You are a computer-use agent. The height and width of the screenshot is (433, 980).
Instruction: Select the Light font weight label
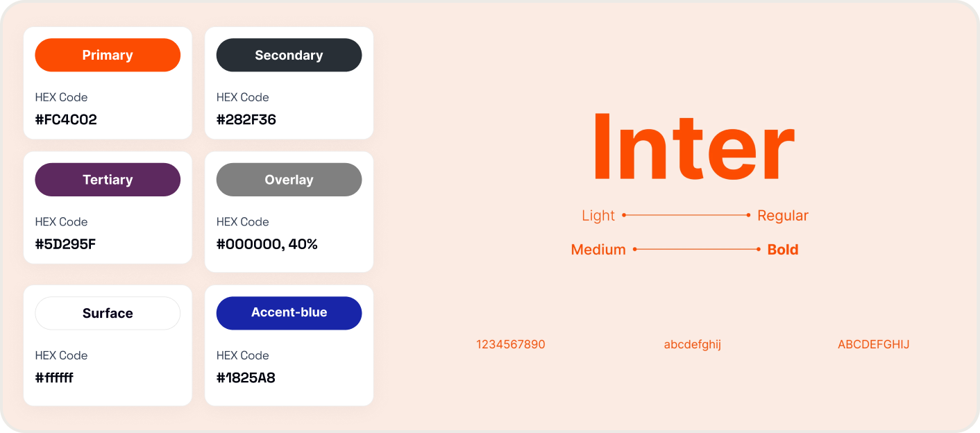(598, 216)
